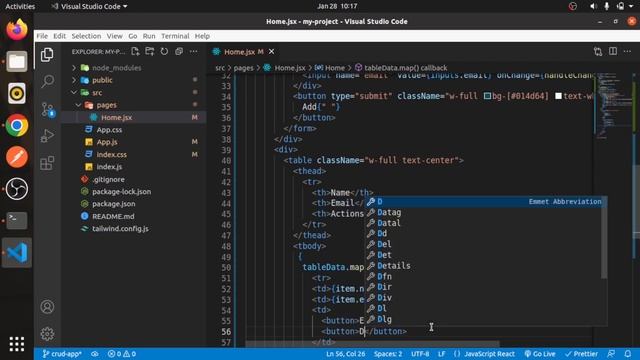This screenshot has width=640, height=360.
Task: Open Visual Studio Code app menu dropdown
Action: [90, 6]
